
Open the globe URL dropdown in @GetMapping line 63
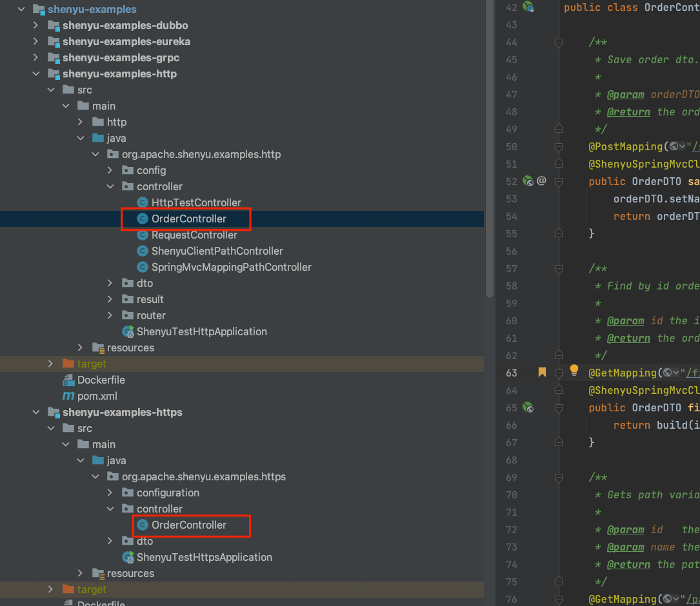pos(670,373)
